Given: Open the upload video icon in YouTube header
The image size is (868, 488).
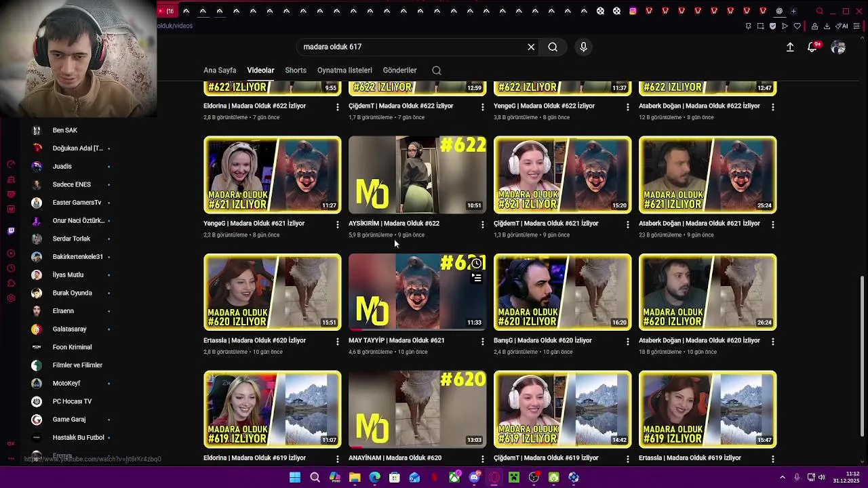Looking at the screenshot, I should [790, 47].
